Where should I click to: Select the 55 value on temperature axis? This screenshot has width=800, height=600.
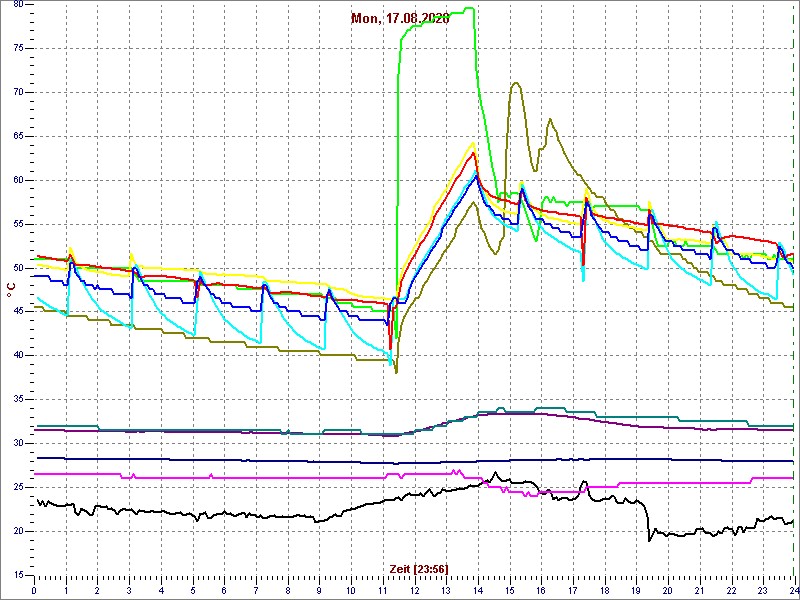(18, 224)
